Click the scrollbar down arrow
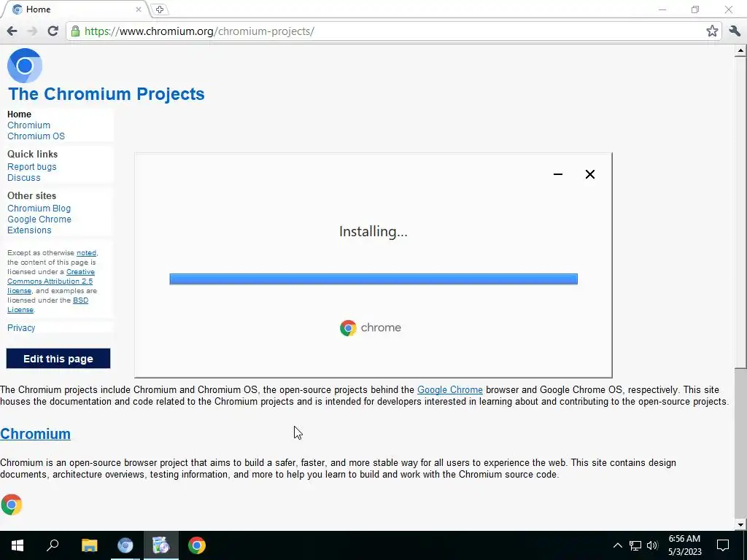Image resolution: width=747 pixels, height=560 pixels. coord(740,525)
